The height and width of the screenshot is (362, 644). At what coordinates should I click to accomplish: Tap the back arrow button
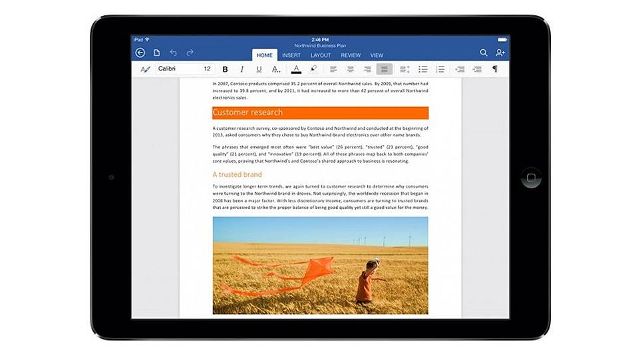coord(140,53)
